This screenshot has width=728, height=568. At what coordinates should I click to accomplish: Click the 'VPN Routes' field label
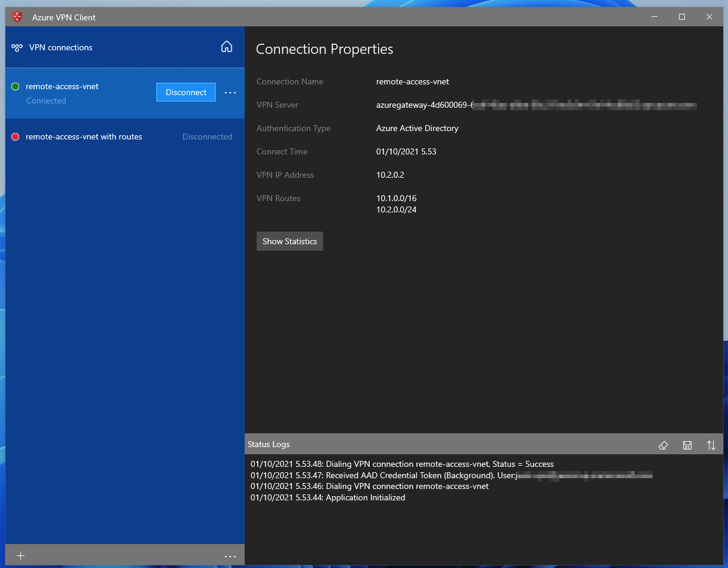(x=278, y=198)
